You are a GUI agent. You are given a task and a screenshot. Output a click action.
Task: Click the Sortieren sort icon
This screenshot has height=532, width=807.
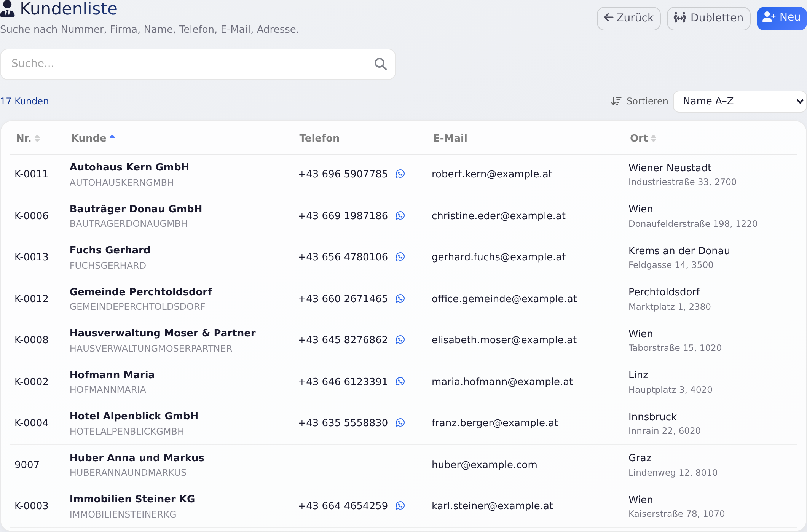(x=616, y=101)
